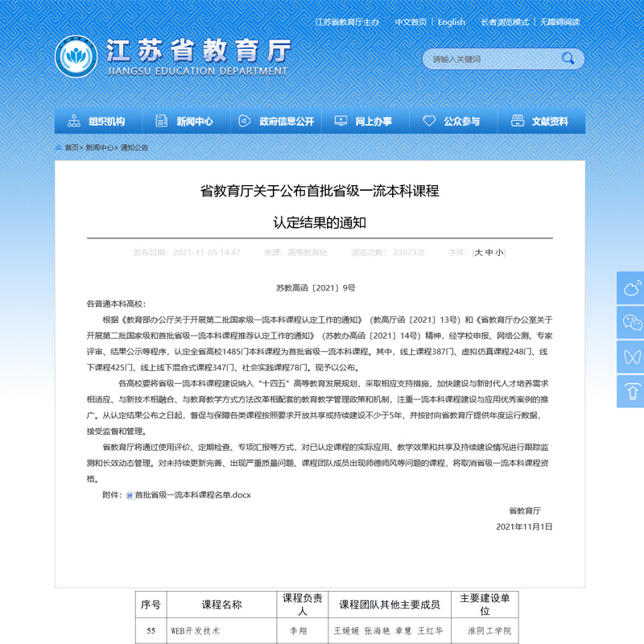This screenshot has width=644, height=644.
Task: Click the source text 高等教育处
Action: (x=308, y=253)
